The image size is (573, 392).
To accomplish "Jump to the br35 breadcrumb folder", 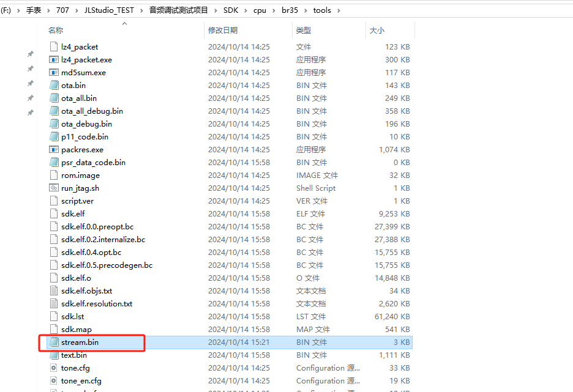I will pyautogui.click(x=290, y=10).
